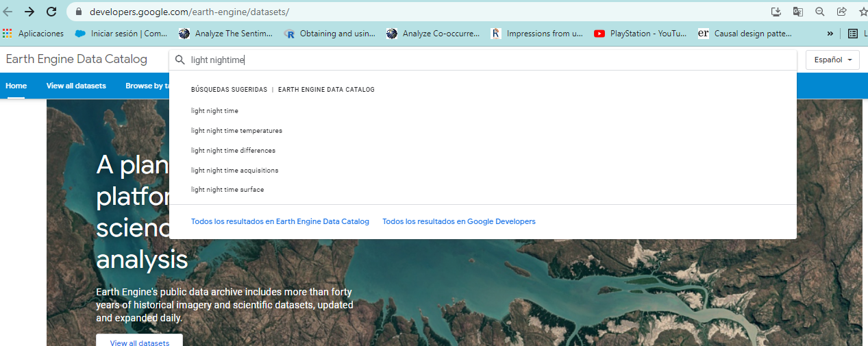The width and height of the screenshot is (868, 346).
Task: Expand hidden bookmarks with the double chevron
Action: (830, 33)
